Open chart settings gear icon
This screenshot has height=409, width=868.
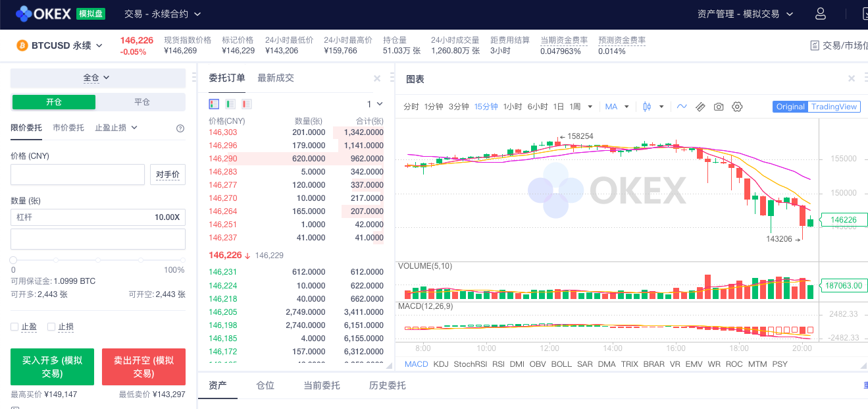coord(737,107)
